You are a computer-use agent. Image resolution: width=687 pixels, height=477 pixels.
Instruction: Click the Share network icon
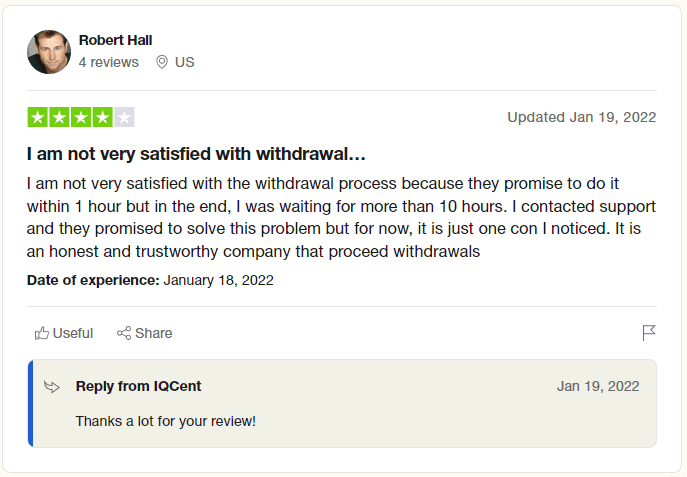tap(124, 333)
